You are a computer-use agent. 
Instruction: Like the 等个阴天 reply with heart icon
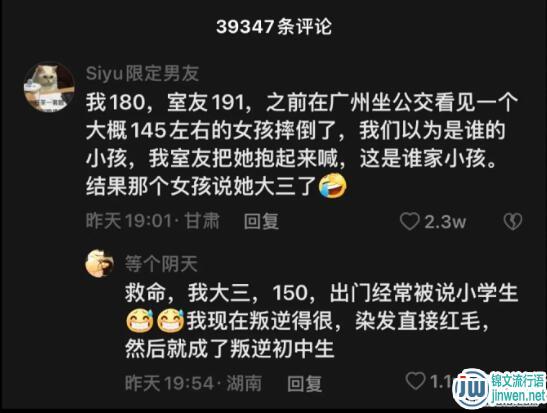415,381
